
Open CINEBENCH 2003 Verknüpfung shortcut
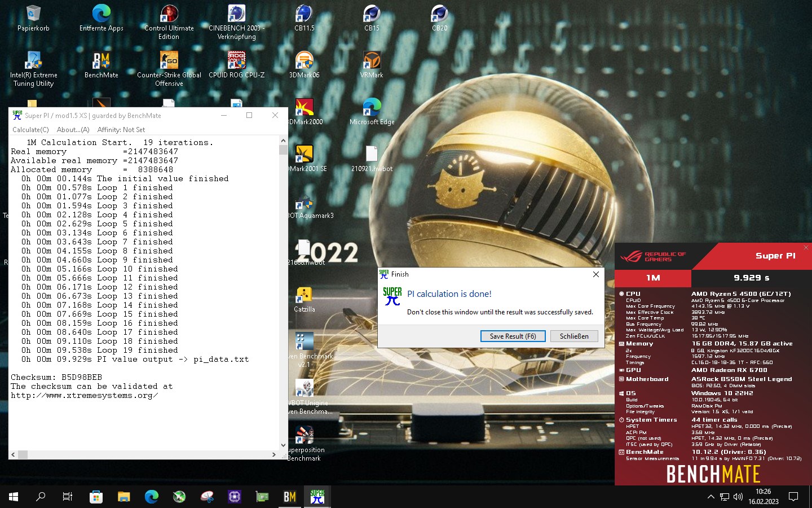(x=236, y=21)
